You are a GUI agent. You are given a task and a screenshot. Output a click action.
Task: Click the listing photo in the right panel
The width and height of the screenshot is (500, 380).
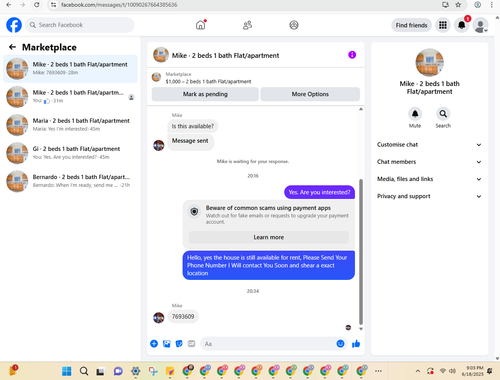[x=429, y=63]
